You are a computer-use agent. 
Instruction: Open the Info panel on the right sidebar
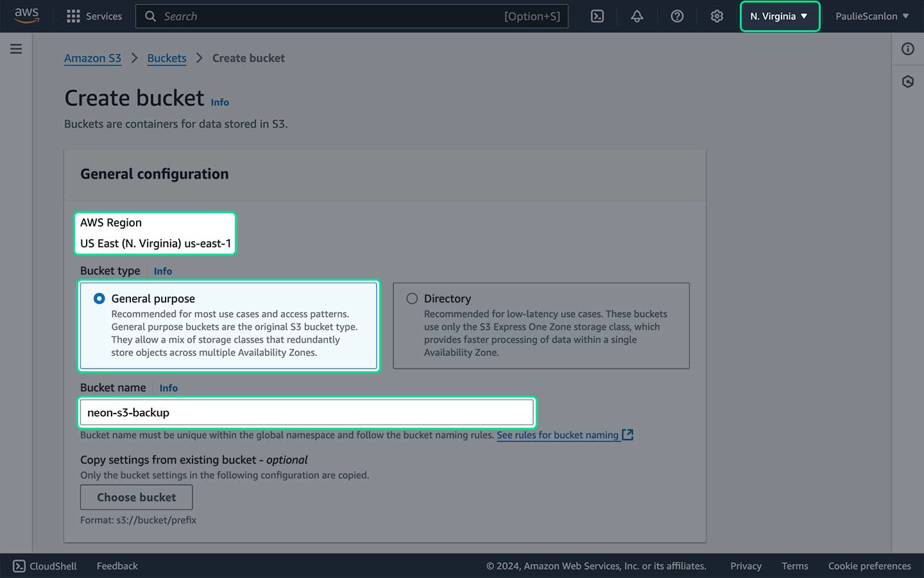907,49
